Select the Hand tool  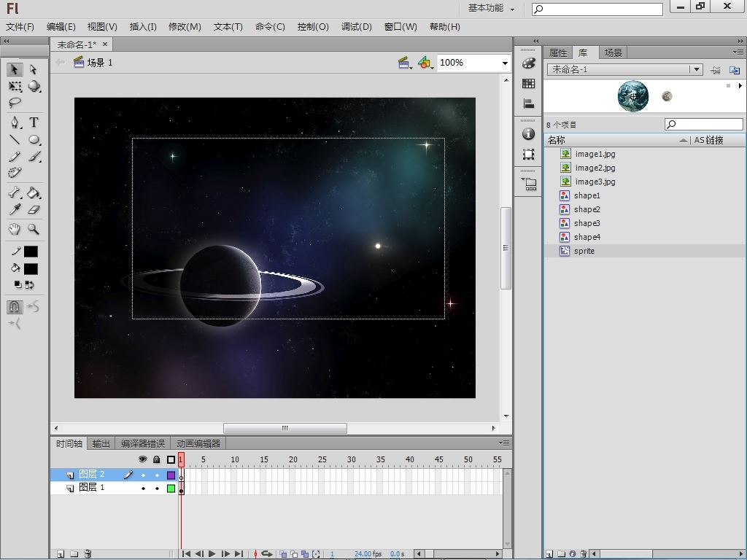click(15, 229)
